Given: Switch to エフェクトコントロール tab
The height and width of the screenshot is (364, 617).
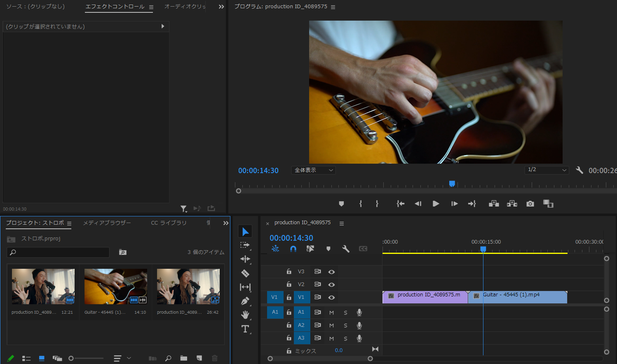Looking at the screenshot, I should pyautogui.click(x=115, y=7).
